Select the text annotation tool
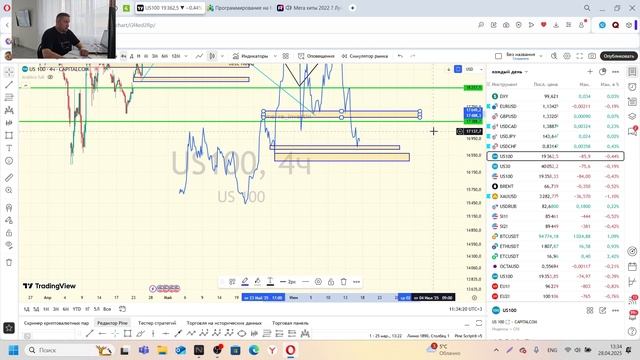 (x=9, y=148)
